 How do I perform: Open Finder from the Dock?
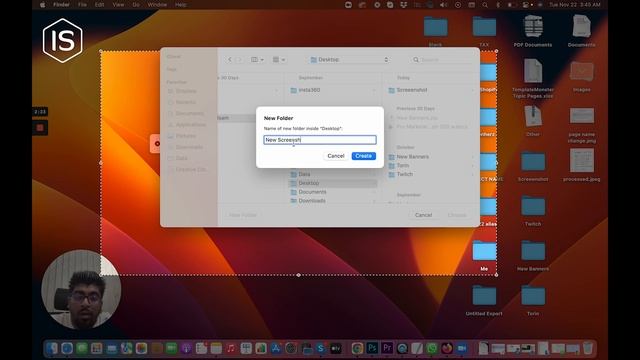pyautogui.click(x=52, y=348)
